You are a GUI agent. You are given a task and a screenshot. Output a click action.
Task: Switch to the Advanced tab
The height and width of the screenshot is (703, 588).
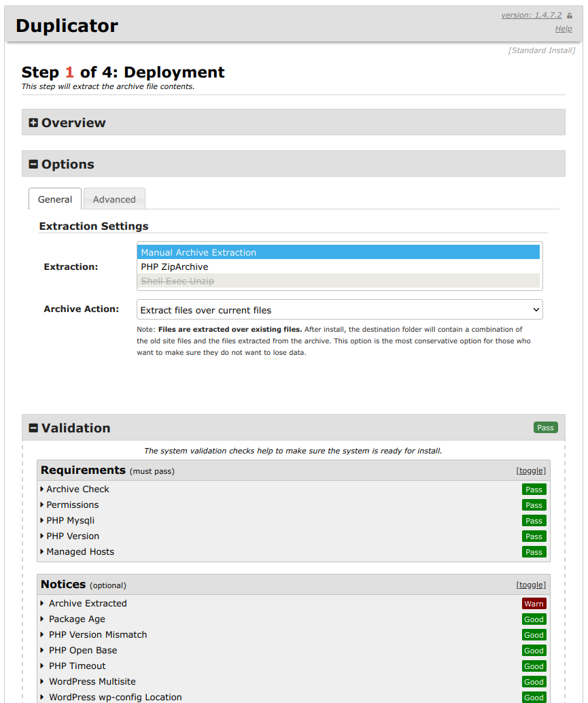click(x=114, y=199)
